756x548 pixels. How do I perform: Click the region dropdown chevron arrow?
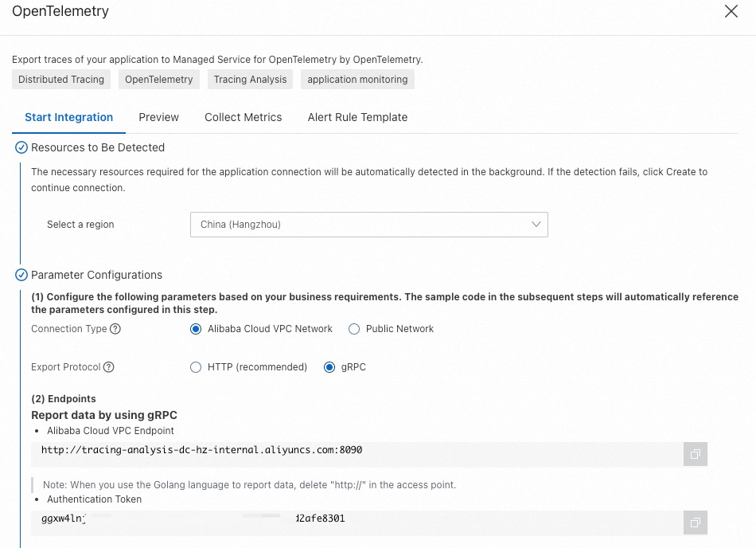pyautogui.click(x=536, y=225)
